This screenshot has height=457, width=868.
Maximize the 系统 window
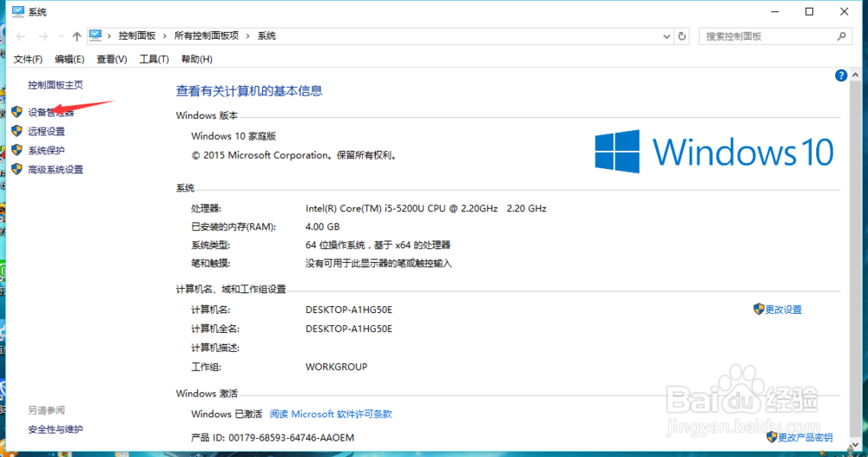point(809,11)
